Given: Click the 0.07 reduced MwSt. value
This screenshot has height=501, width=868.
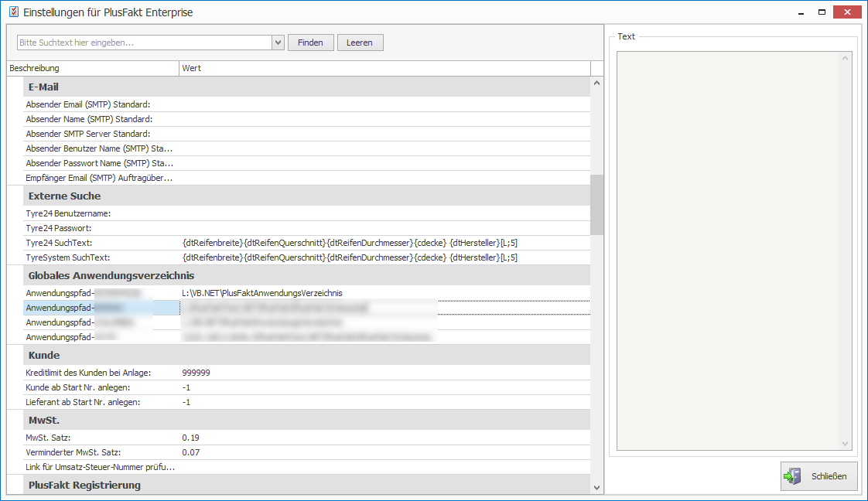Looking at the screenshot, I should [190, 452].
